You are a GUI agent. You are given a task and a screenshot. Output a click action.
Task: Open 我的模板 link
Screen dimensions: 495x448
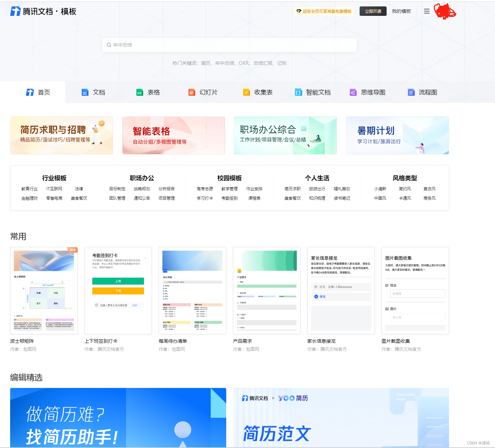(401, 11)
